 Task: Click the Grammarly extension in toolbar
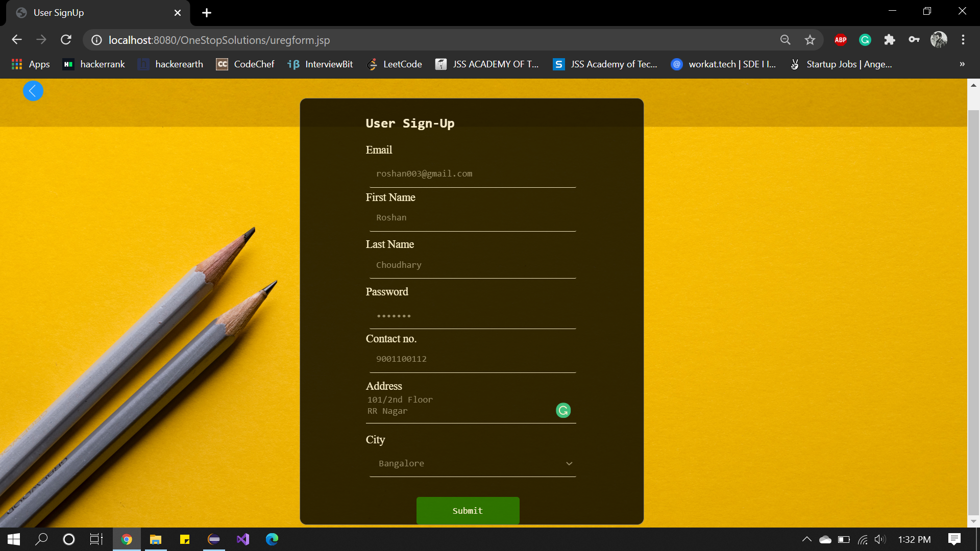coord(865,40)
